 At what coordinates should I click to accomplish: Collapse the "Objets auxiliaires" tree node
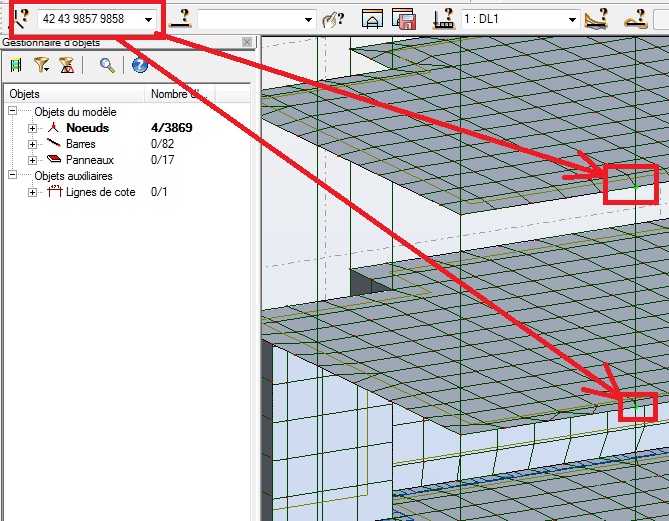(12, 175)
